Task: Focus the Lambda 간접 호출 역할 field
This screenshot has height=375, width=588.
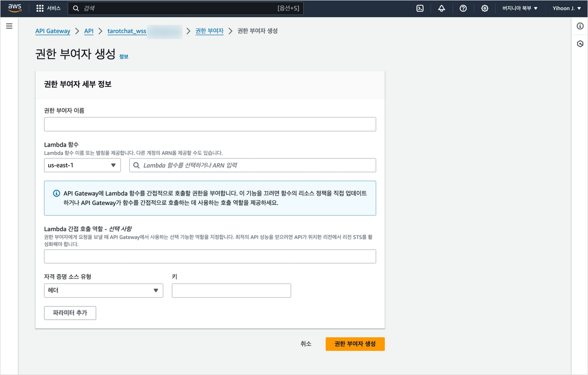Action: tap(210, 256)
